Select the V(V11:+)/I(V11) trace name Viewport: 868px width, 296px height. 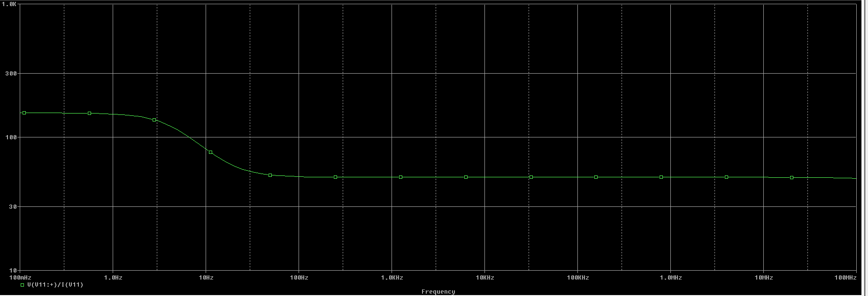pos(55,285)
